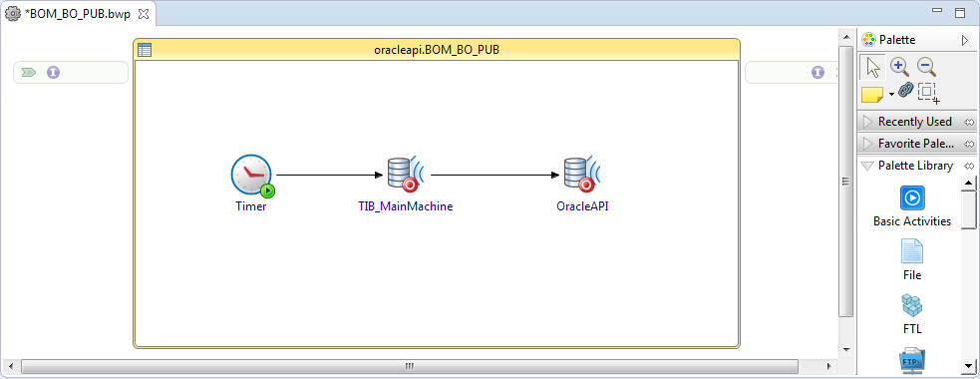
Task: Click the Zoom Out magnifier tool
Action: (925, 66)
